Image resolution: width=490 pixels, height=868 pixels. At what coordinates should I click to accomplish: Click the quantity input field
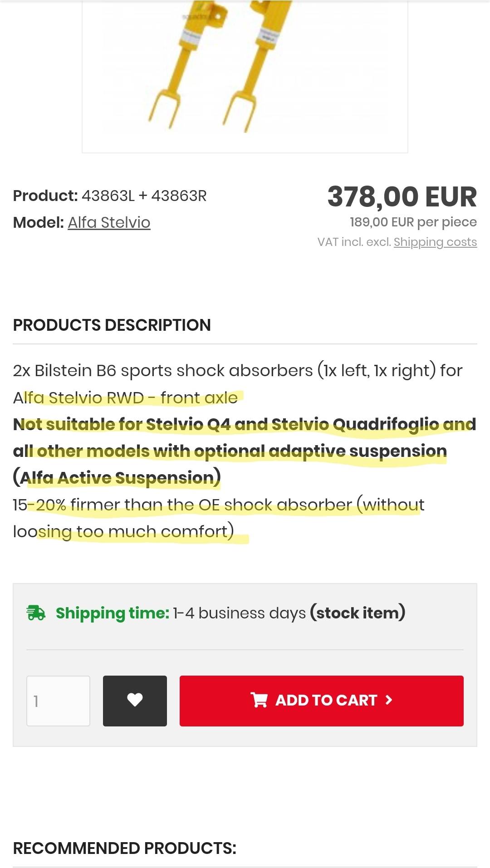58,701
